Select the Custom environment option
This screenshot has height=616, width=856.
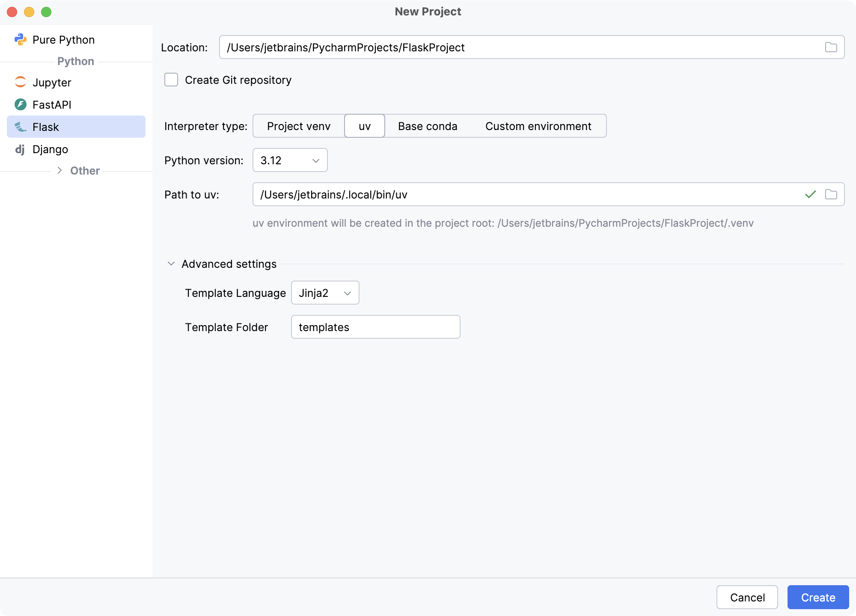coord(538,126)
